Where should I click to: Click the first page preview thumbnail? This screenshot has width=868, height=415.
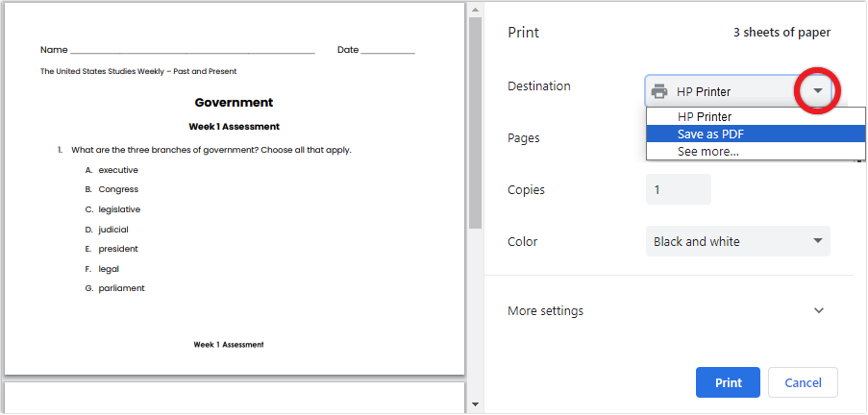point(235,189)
